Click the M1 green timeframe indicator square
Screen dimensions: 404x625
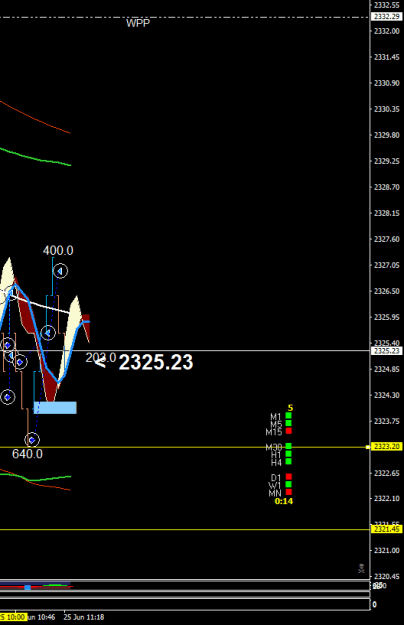288,416
